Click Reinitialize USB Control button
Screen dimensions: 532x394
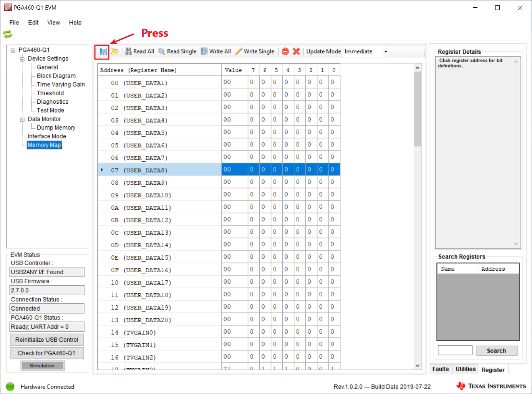point(46,339)
